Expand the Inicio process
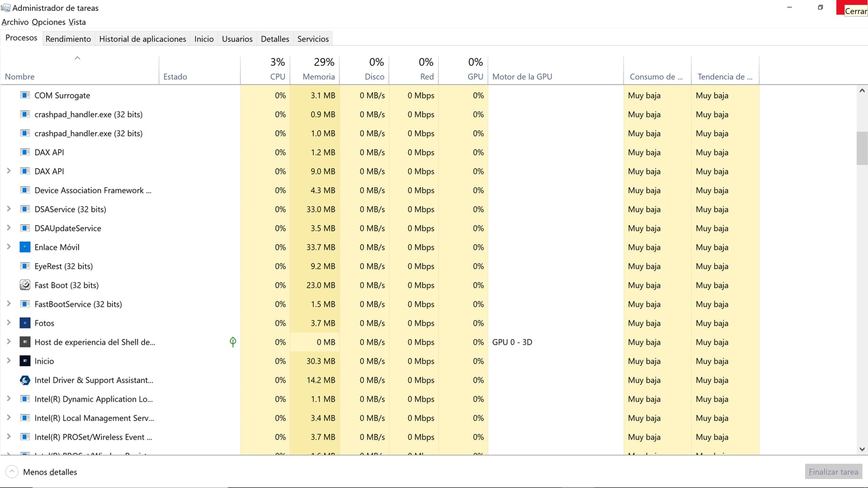 [x=9, y=361]
